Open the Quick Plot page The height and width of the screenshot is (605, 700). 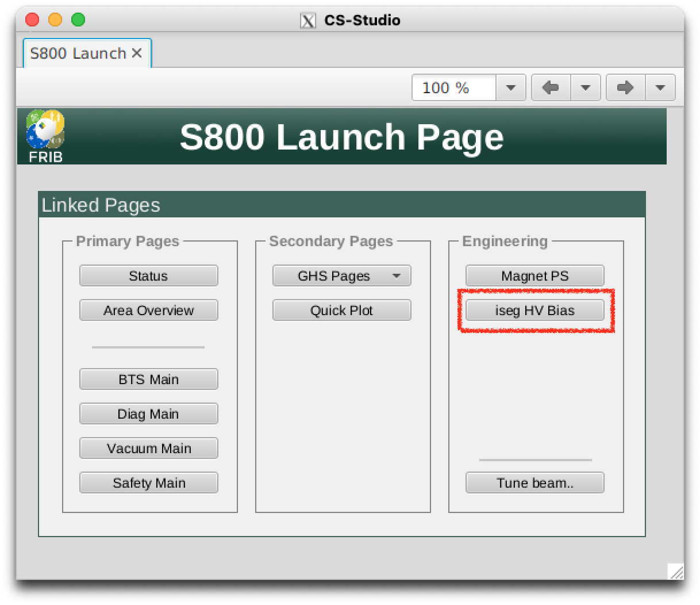click(x=341, y=311)
